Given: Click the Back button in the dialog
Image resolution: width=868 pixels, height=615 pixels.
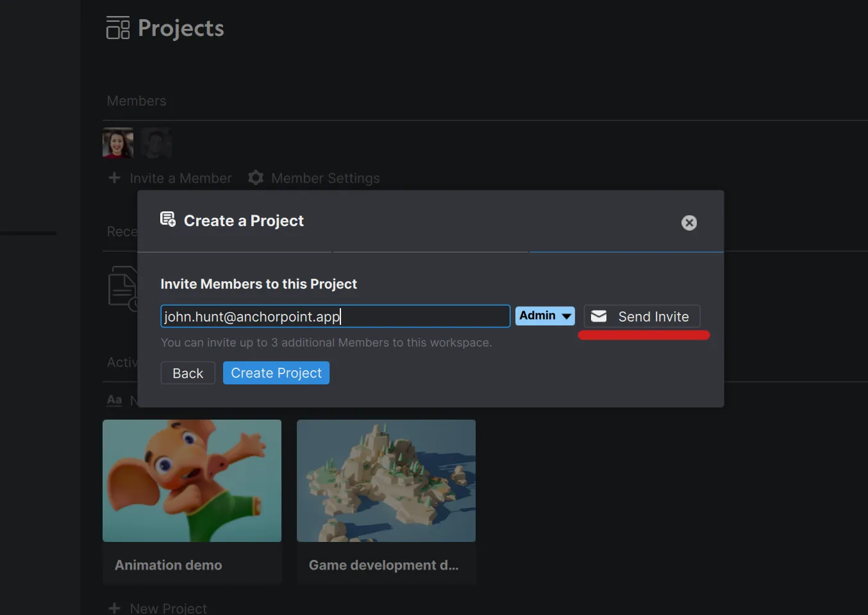Looking at the screenshot, I should pyautogui.click(x=187, y=373).
